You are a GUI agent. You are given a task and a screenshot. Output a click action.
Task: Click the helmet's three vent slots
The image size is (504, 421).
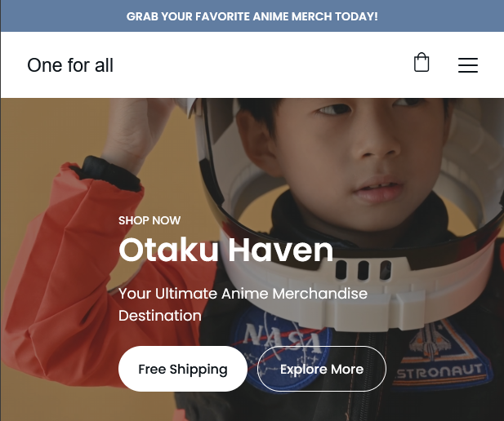(x=364, y=270)
